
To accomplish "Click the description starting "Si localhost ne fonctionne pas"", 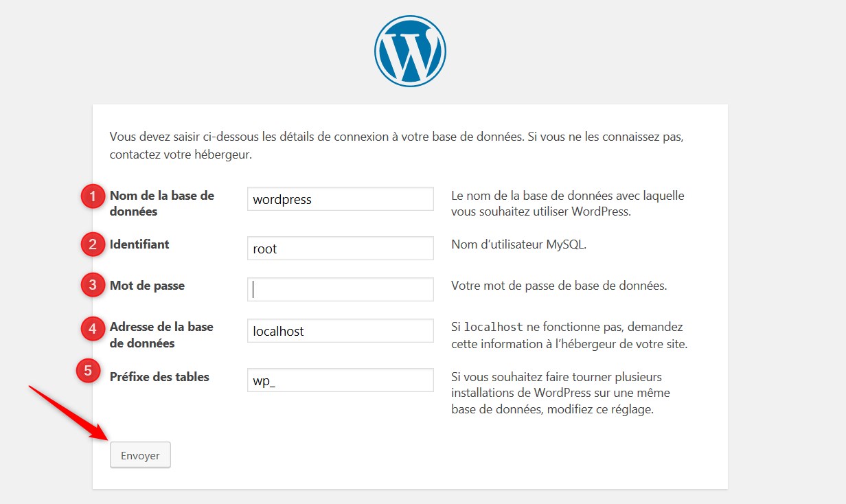I will pyautogui.click(x=569, y=335).
